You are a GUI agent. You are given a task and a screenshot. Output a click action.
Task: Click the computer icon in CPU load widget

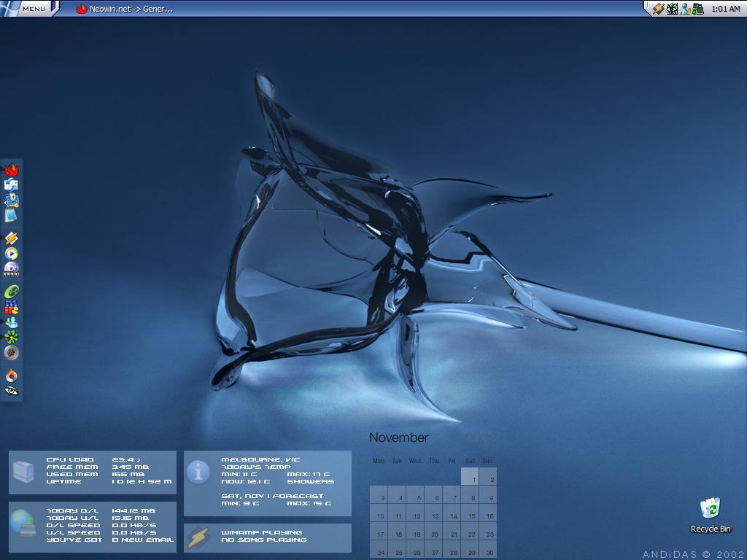pyautogui.click(x=23, y=472)
